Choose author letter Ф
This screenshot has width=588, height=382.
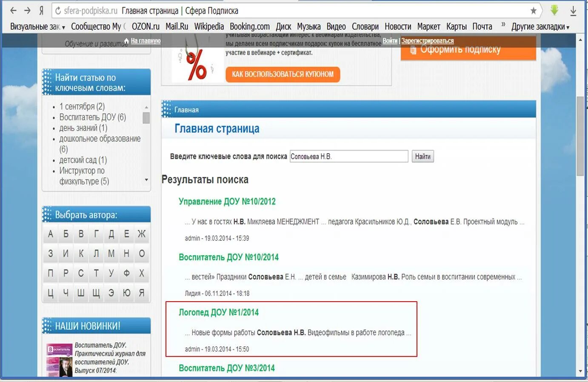point(126,274)
